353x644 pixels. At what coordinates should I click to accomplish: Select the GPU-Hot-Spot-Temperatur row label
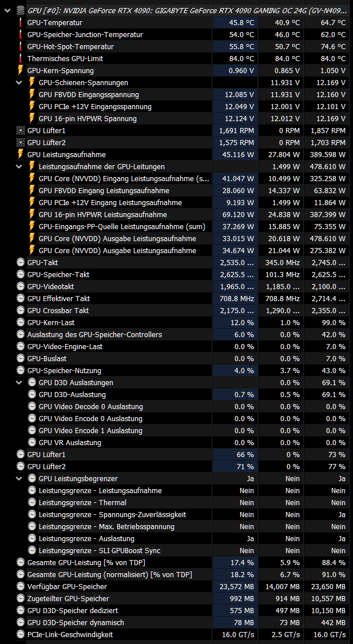click(x=70, y=47)
